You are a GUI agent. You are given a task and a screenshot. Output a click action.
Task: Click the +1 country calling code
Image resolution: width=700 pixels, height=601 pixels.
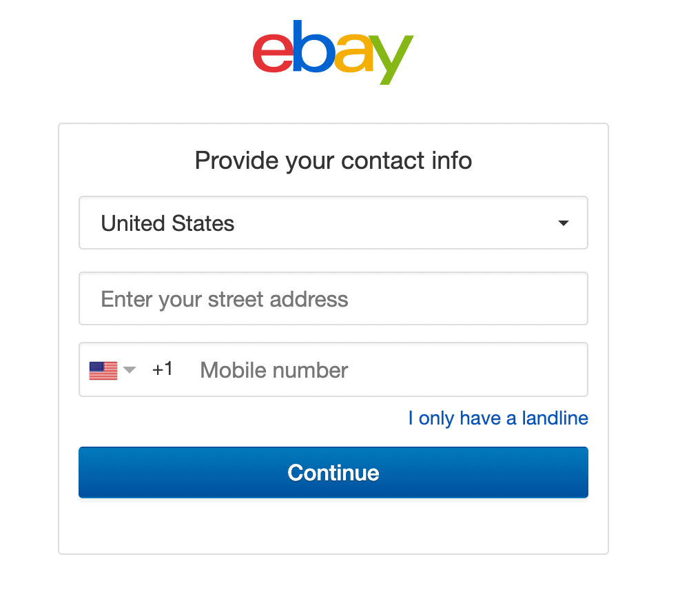click(163, 369)
